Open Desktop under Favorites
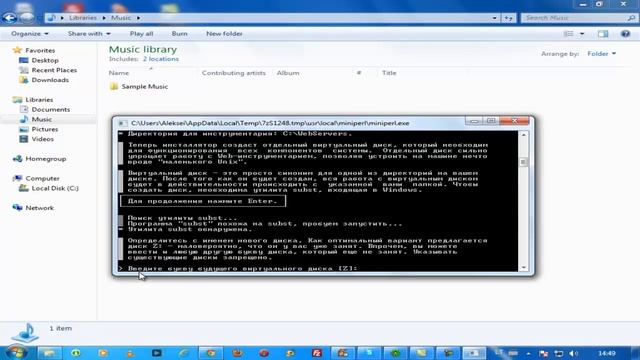 (45, 60)
